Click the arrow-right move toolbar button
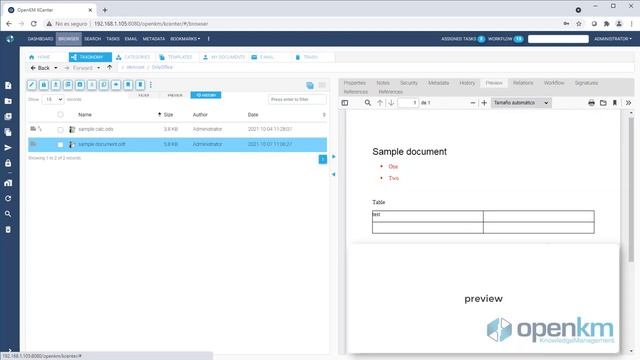The image size is (640, 360). pyautogui.click(x=116, y=84)
